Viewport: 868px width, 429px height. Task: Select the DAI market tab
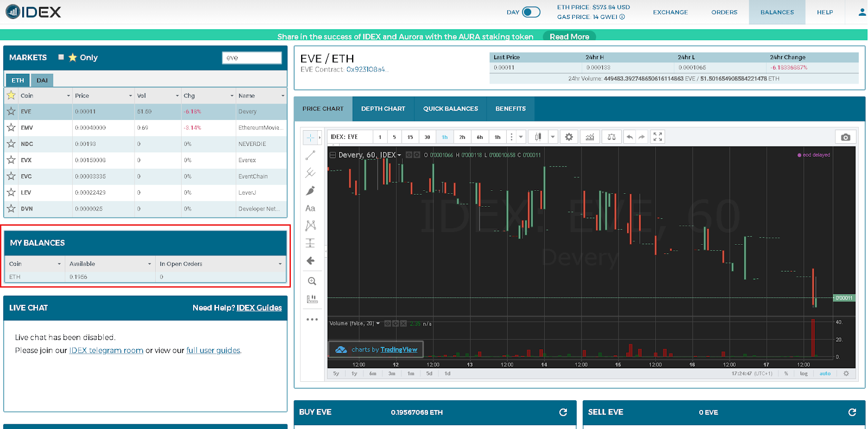(x=42, y=80)
